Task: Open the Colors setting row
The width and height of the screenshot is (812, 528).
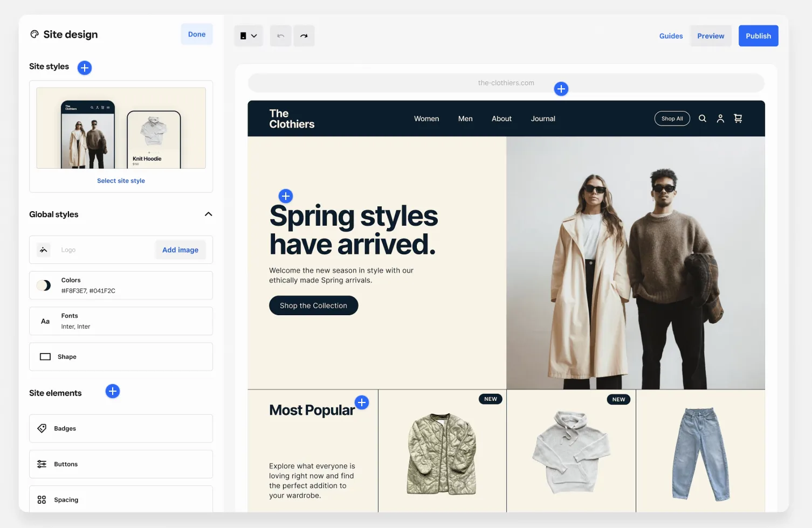Action: (x=121, y=286)
